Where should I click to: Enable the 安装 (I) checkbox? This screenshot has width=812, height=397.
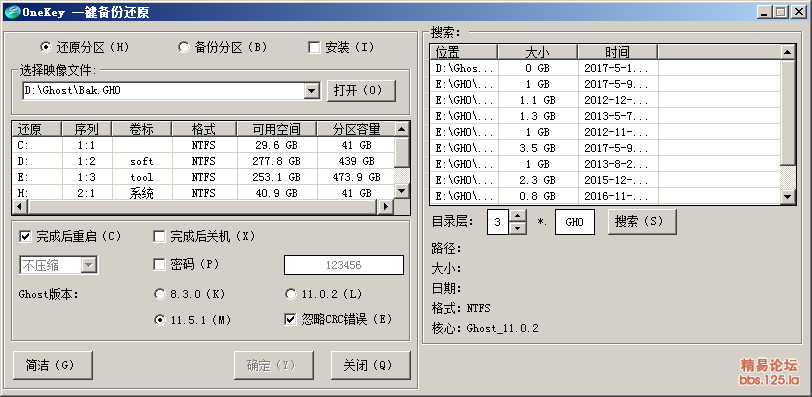[314, 48]
